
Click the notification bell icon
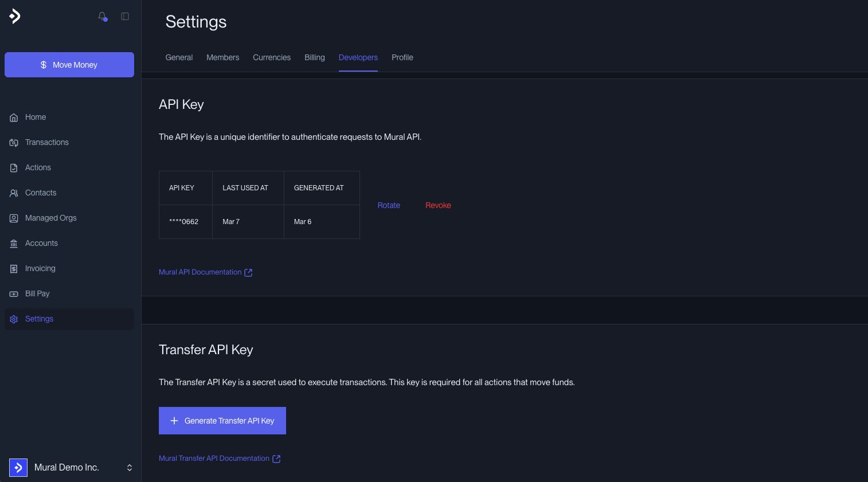[x=103, y=17]
